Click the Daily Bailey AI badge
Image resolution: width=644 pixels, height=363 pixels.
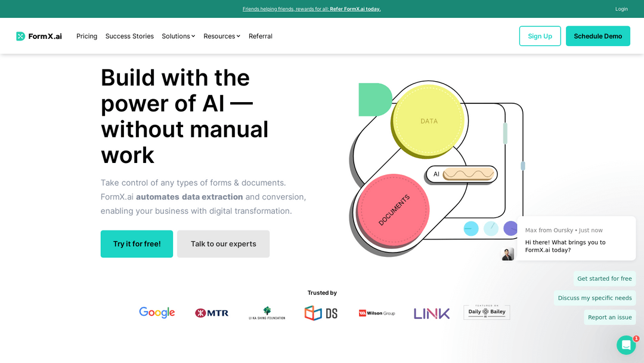click(487, 312)
